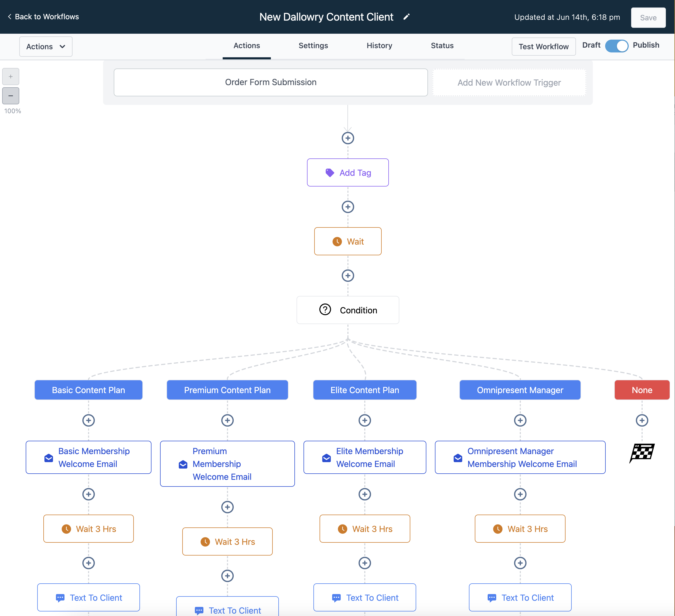Click plus circle below Elite branch Wait 3 Hrs

tap(365, 563)
